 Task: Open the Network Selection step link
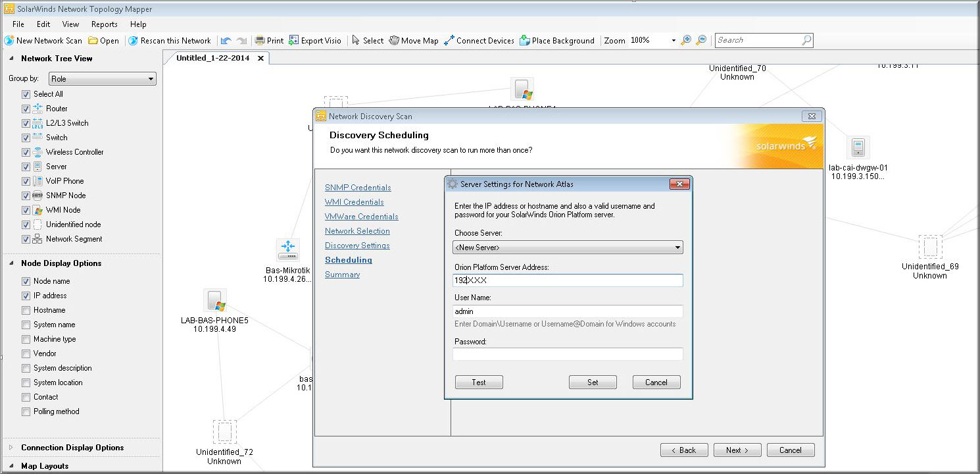357,231
